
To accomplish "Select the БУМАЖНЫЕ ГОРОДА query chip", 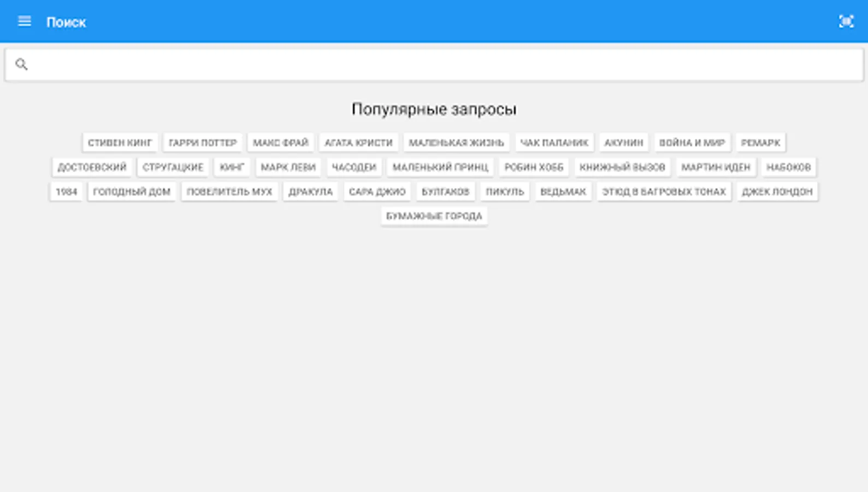I will tap(434, 216).
